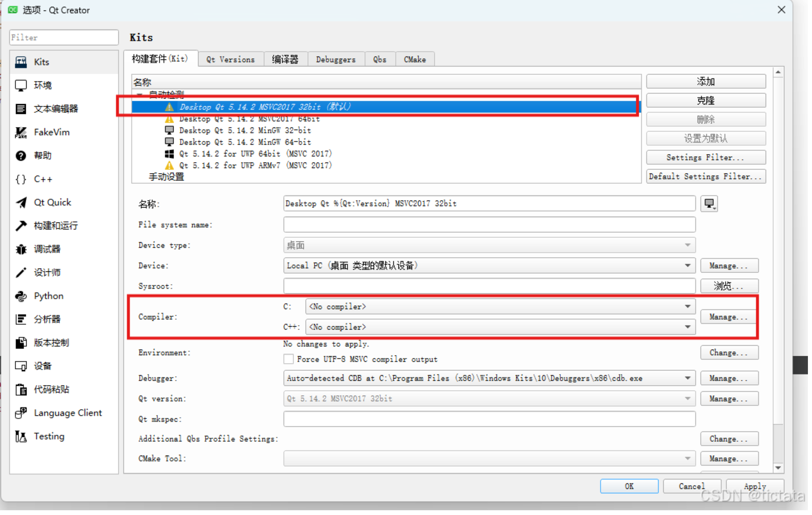Image resolution: width=812 pixels, height=515 pixels.
Task: Select the Python sidebar icon
Action: click(21, 297)
